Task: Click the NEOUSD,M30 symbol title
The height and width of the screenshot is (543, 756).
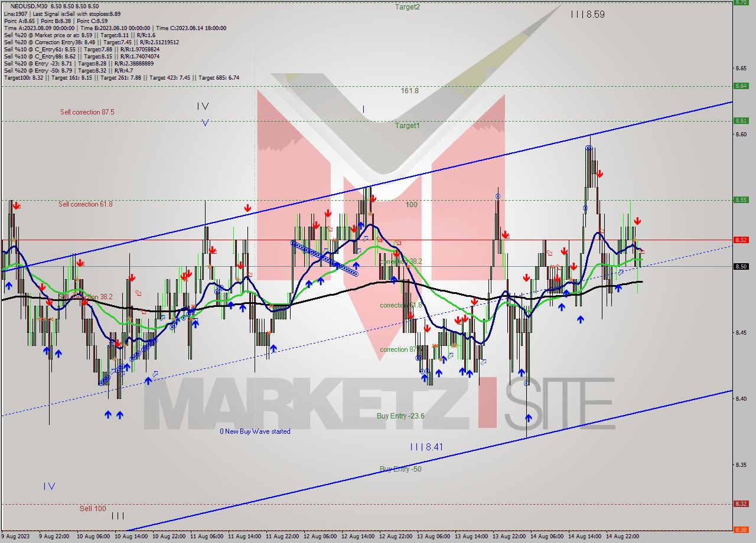Action: click(29, 6)
